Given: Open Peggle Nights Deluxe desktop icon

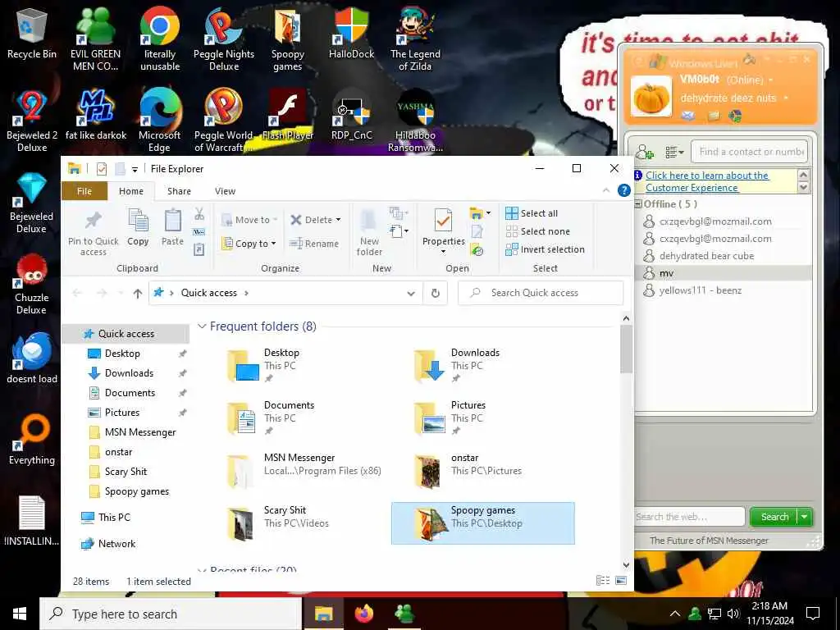Looking at the screenshot, I should pos(224,39).
